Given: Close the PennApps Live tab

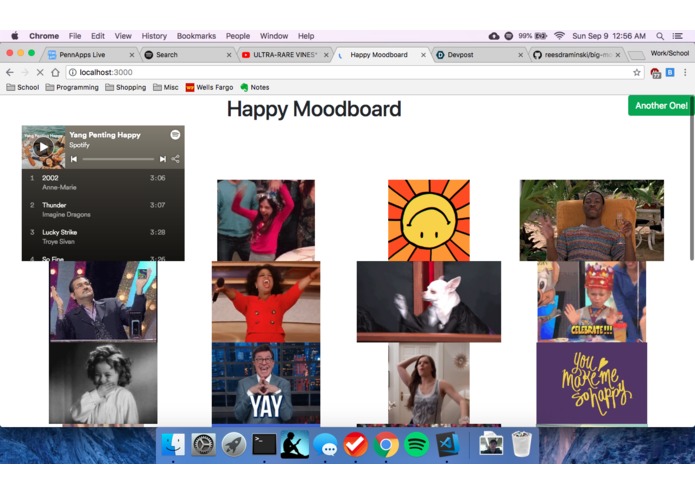Looking at the screenshot, I should [132, 55].
